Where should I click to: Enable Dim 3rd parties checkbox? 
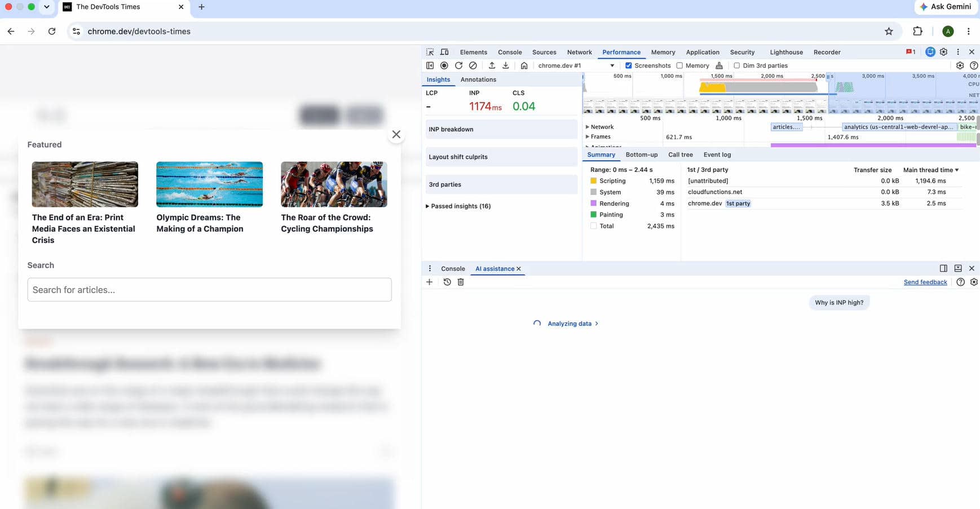pos(736,65)
